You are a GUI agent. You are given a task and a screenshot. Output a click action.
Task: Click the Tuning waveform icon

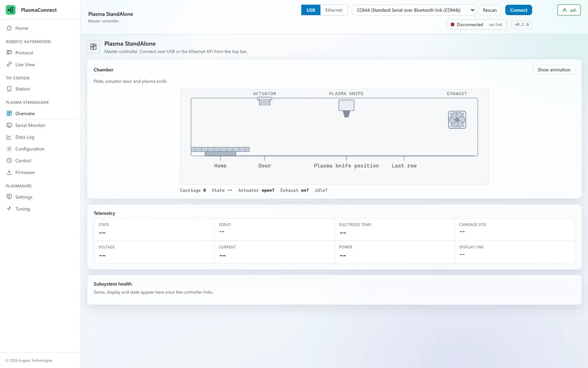pyautogui.click(x=10, y=209)
